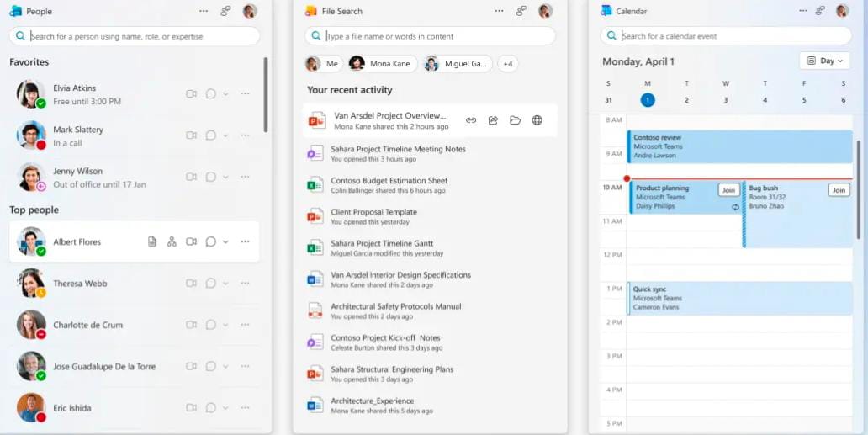Click the People panel vertical scrollbar
Viewport: 868px width, 435px height.
tap(266, 94)
